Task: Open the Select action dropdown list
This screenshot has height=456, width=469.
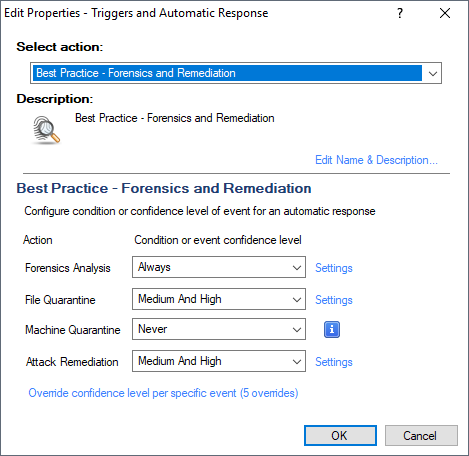Action: coord(236,73)
